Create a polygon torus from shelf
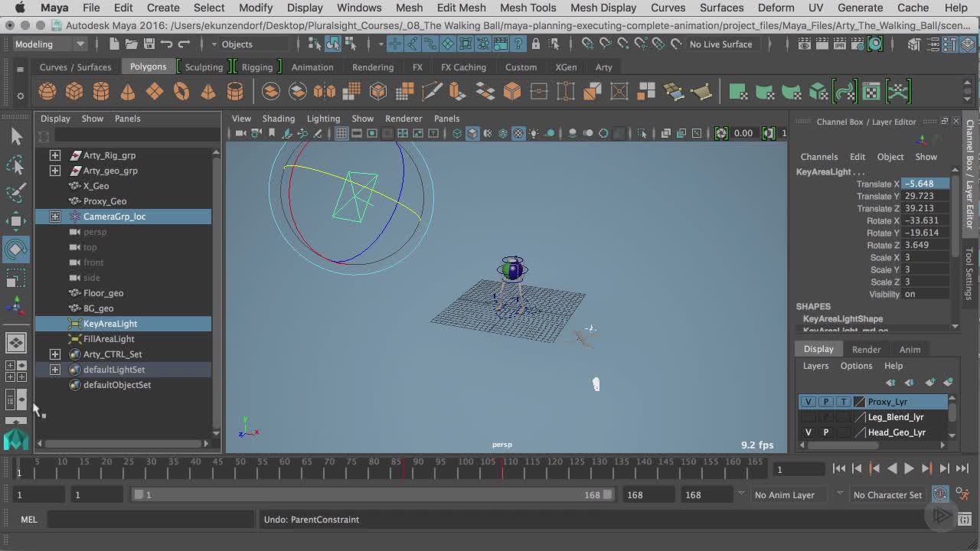Viewport: 980px width, 551px height. pyautogui.click(x=181, y=92)
